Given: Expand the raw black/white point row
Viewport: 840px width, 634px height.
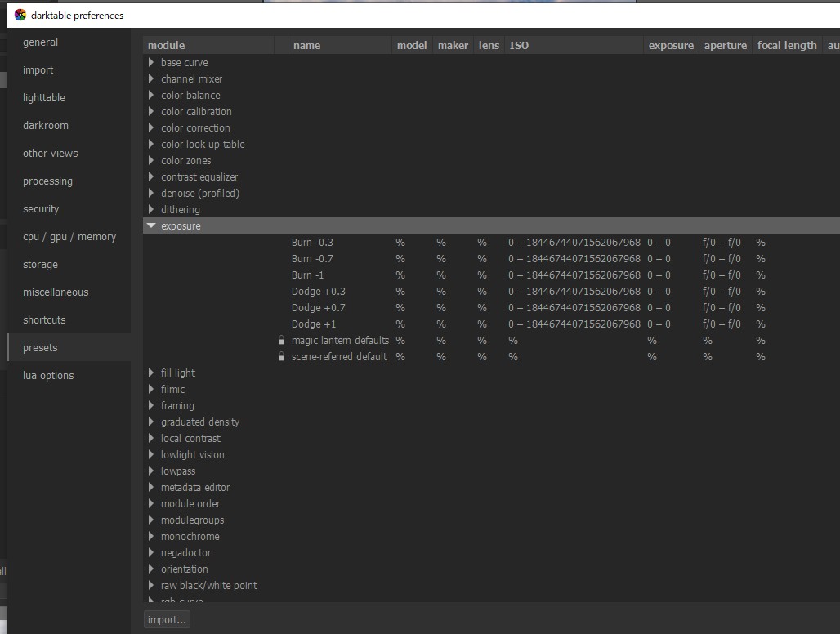Looking at the screenshot, I should (151, 585).
